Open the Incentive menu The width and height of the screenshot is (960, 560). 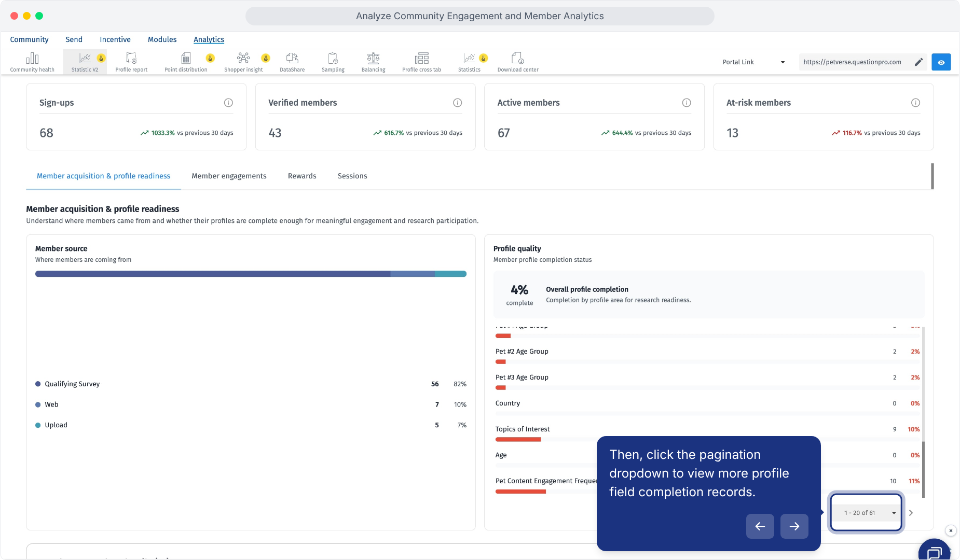coord(115,39)
